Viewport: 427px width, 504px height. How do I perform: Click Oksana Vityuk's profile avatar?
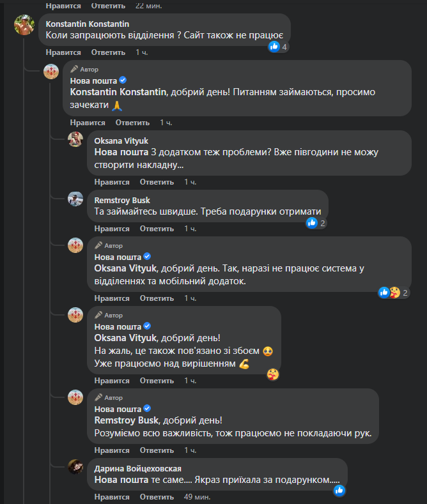[76, 140]
